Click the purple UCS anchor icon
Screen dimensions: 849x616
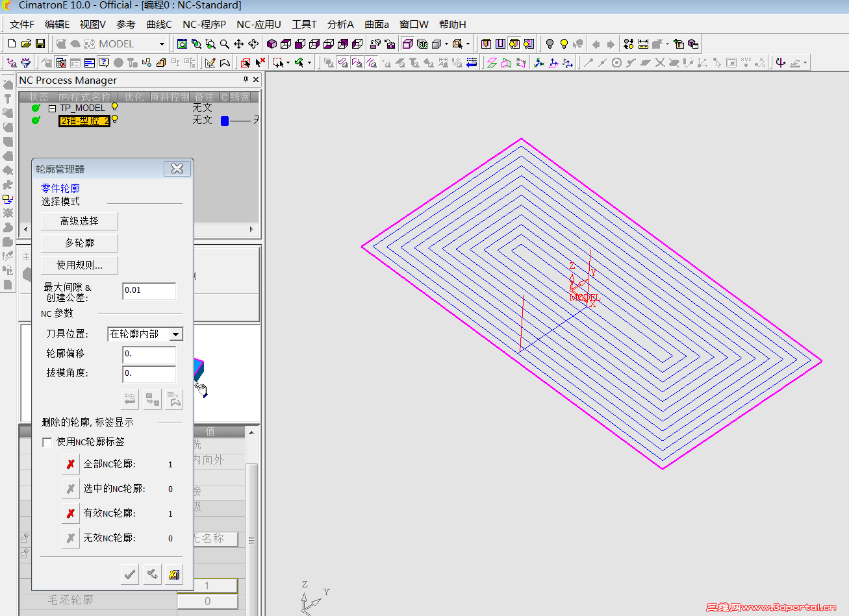pyautogui.click(x=781, y=62)
